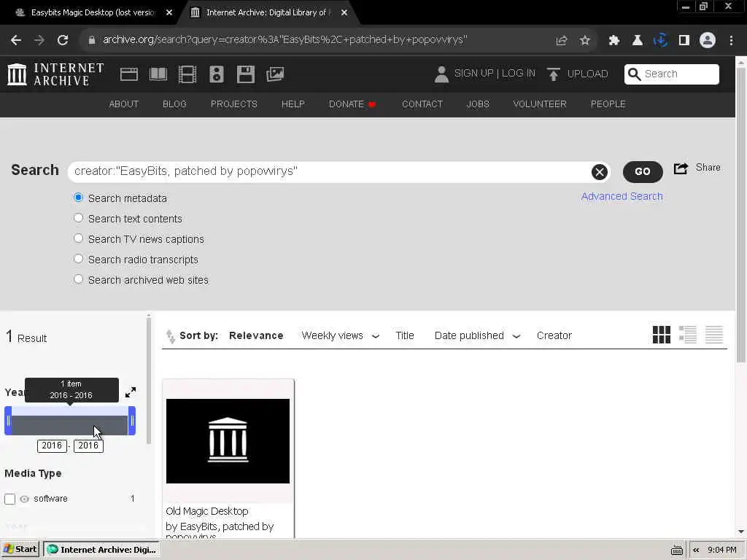Switch to extended list view
747x560 pixels.
pos(687,335)
